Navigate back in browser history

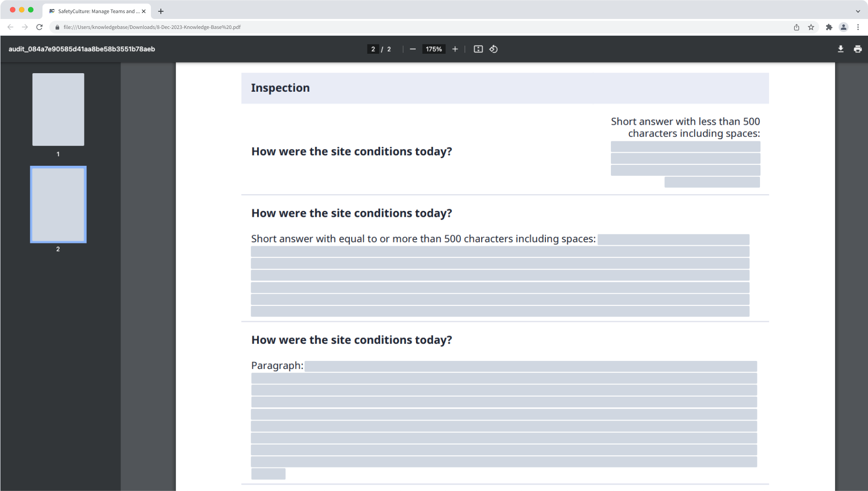point(10,27)
